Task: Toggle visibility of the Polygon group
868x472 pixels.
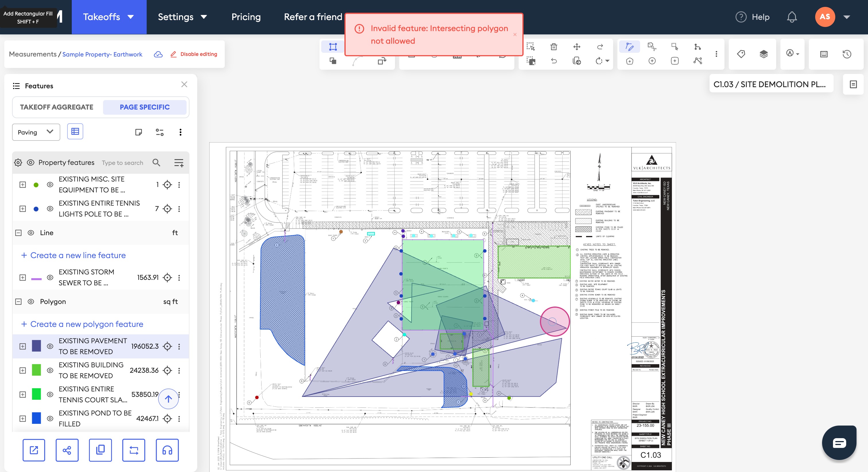Action: [x=31, y=302]
